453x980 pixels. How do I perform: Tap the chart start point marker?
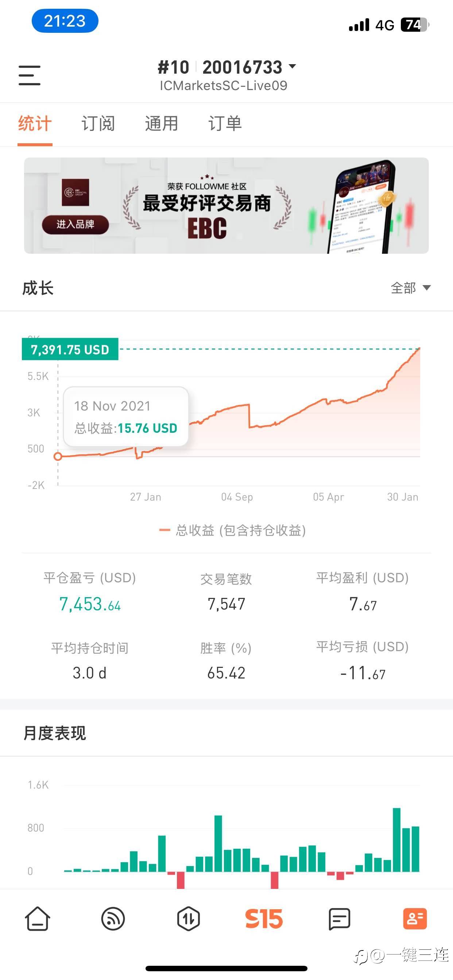click(58, 456)
